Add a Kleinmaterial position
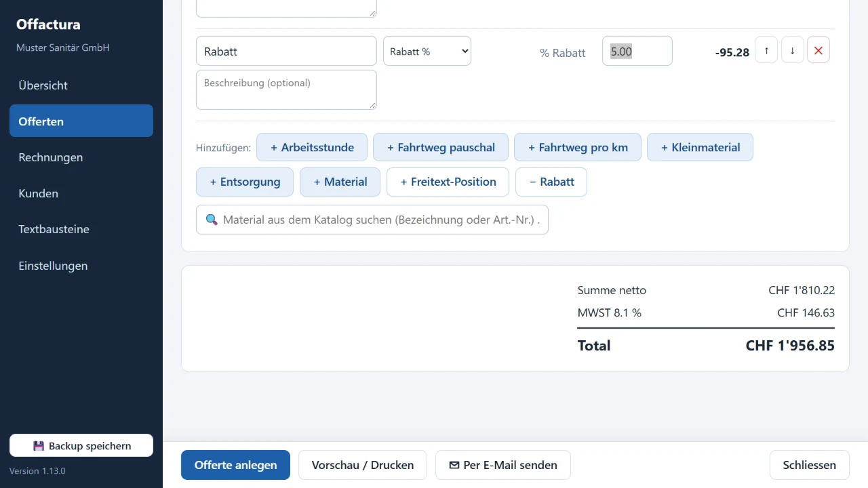The height and width of the screenshot is (488, 868). point(700,147)
